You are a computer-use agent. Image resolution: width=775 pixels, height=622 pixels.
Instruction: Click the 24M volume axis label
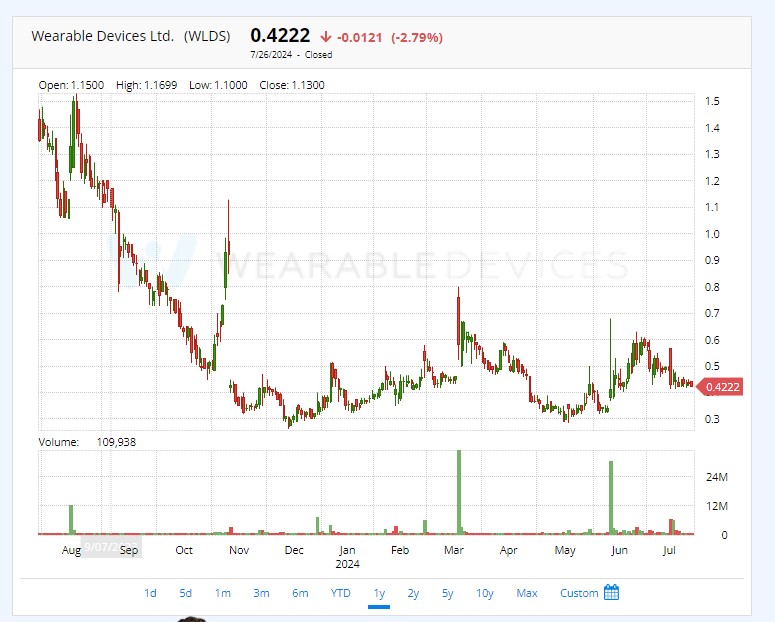(x=717, y=477)
